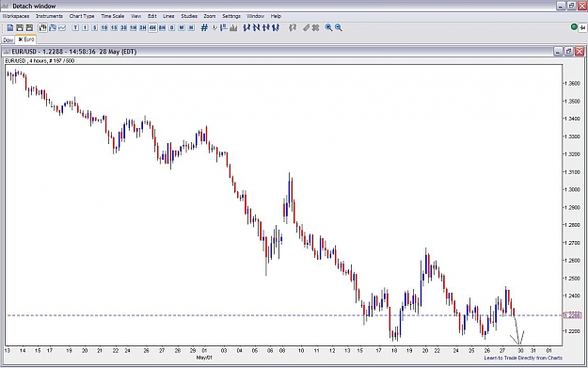Open the Help menu
588x368 pixels.
click(x=276, y=16)
